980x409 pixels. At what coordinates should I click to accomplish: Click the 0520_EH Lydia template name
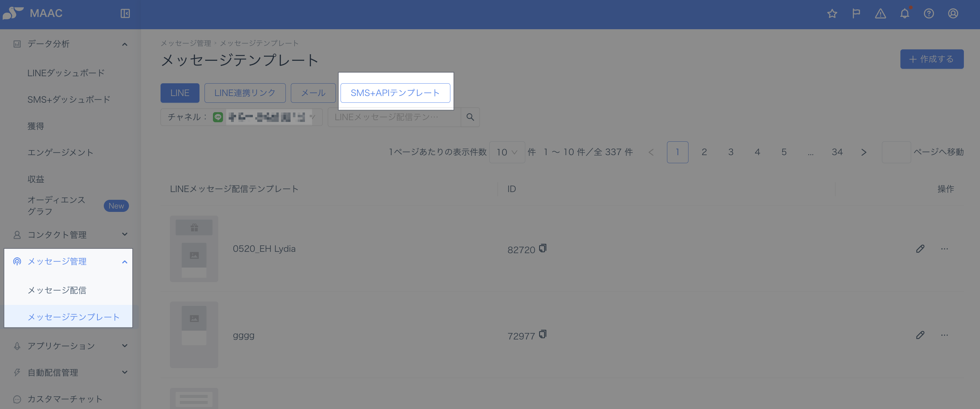pos(264,249)
